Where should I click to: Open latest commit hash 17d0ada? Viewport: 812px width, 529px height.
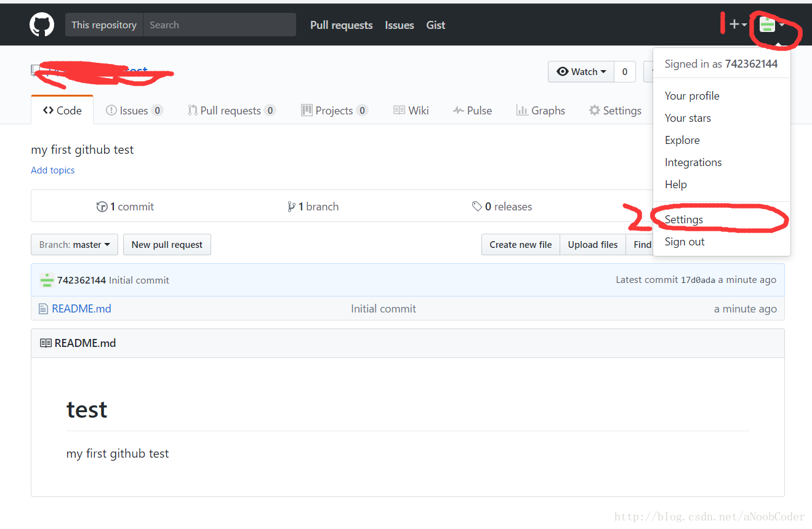(698, 280)
